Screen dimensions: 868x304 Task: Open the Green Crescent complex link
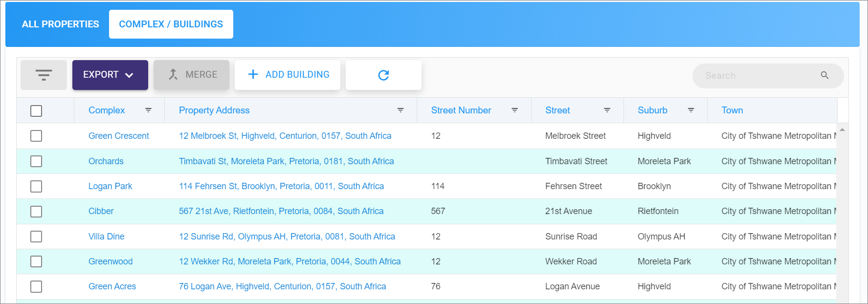[x=119, y=136]
